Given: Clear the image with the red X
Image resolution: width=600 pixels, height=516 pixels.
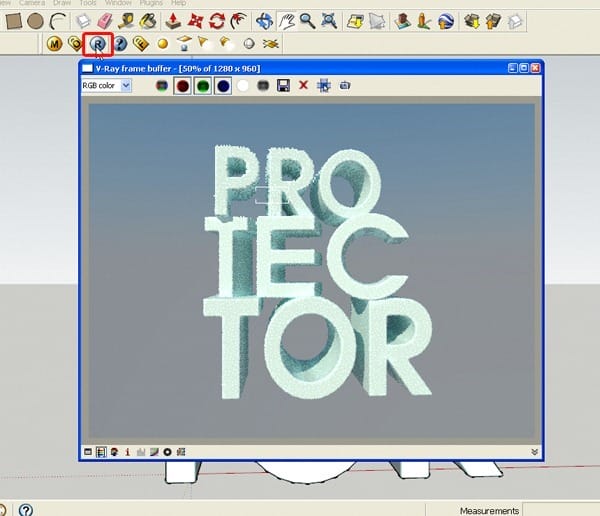Looking at the screenshot, I should (x=303, y=85).
